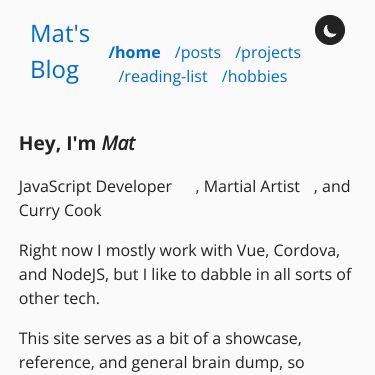Open the /posts navigation link
The image size is (375, 375).
[198, 52]
